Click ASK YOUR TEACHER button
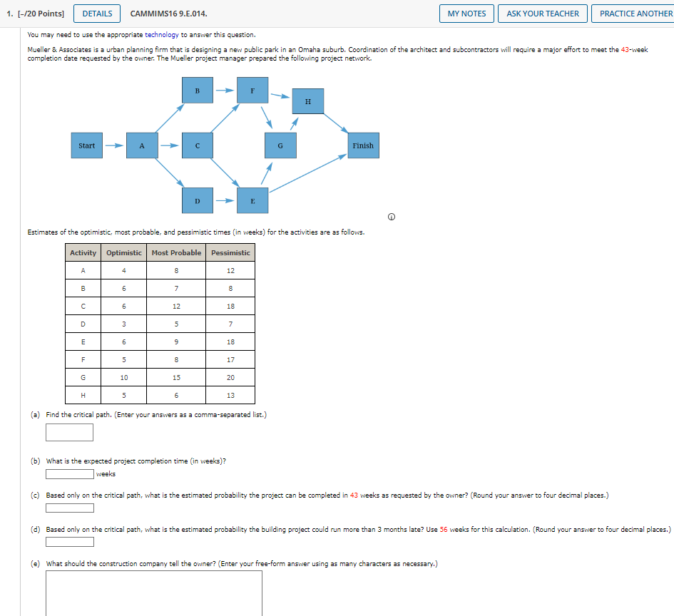Image resolution: width=674 pixels, height=616 pixels. point(543,14)
